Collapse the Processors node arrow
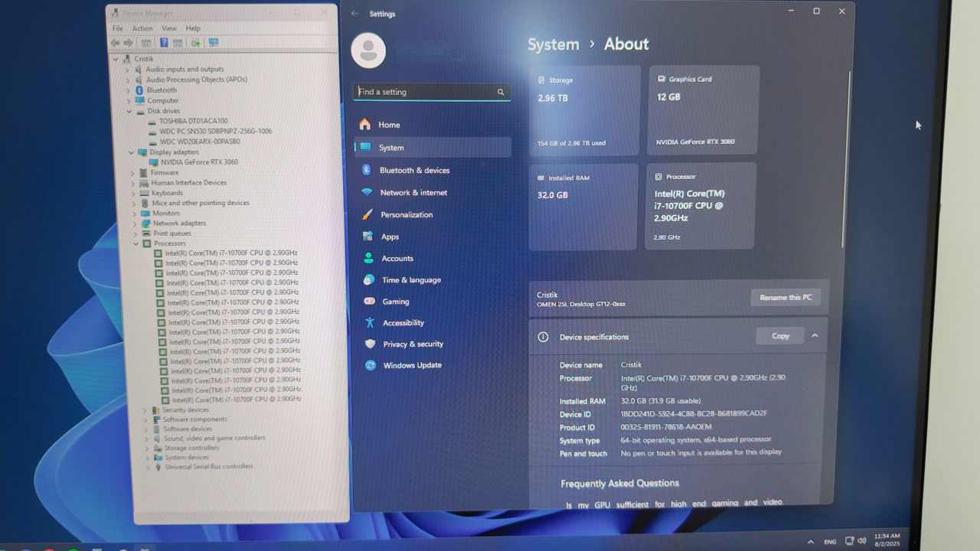Image resolution: width=980 pixels, height=551 pixels. 136,243
